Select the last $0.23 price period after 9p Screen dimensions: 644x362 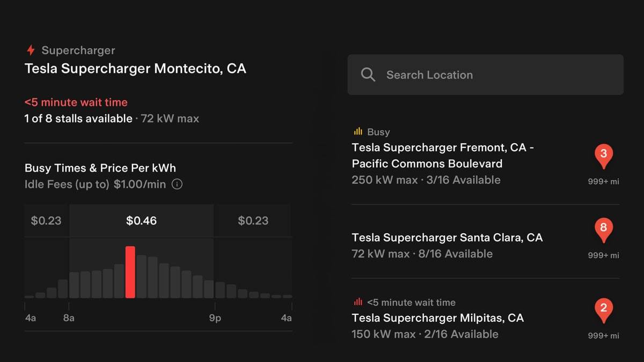tap(253, 220)
